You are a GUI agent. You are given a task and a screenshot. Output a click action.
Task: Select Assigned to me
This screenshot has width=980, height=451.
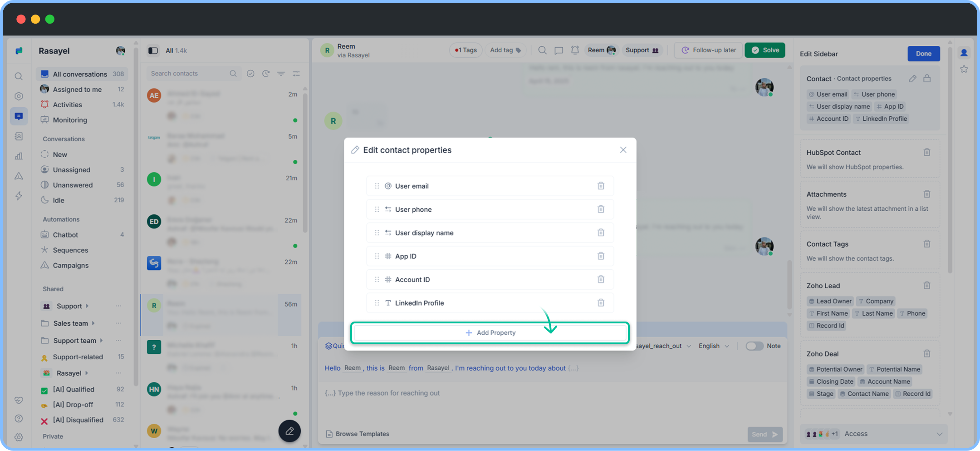(82, 89)
